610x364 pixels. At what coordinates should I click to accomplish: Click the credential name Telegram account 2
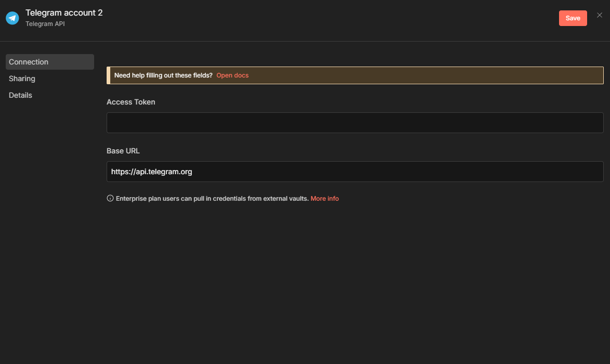point(64,12)
